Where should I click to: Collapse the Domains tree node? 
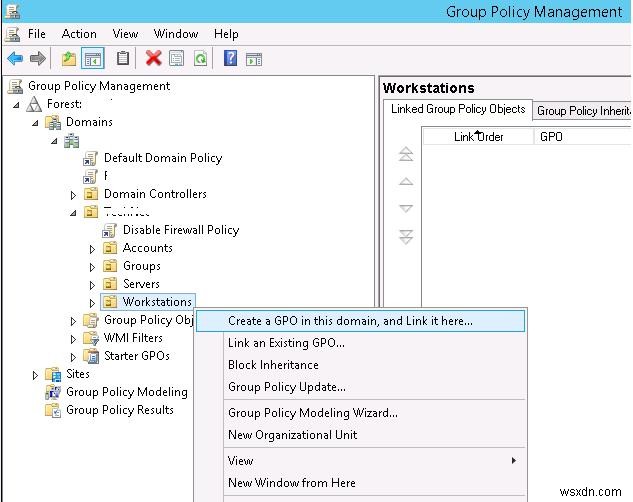point(35,123)
